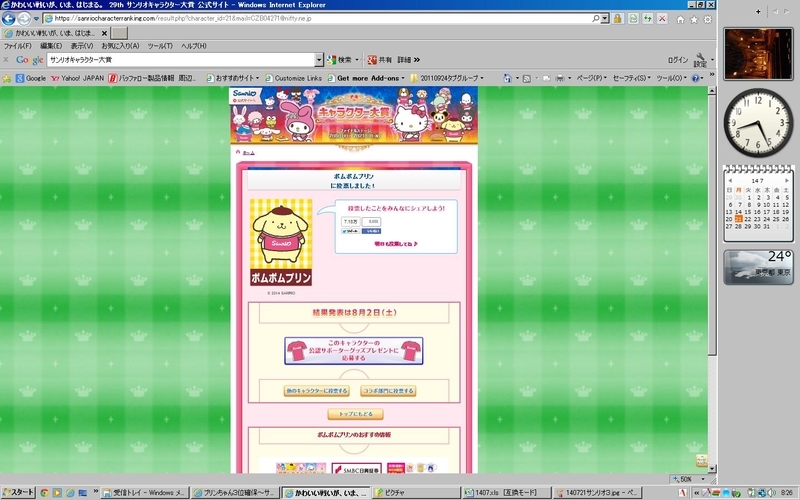Screen dimensions: 800x500
Task: Click the Facebook いいね button
Action: (371, 231)
